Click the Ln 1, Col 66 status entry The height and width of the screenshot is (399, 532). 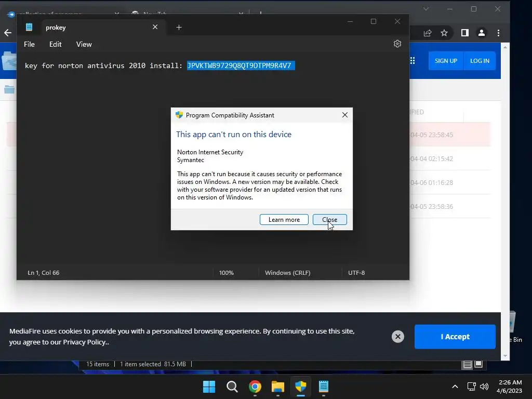pyautogui.click(x=44, y=273)
